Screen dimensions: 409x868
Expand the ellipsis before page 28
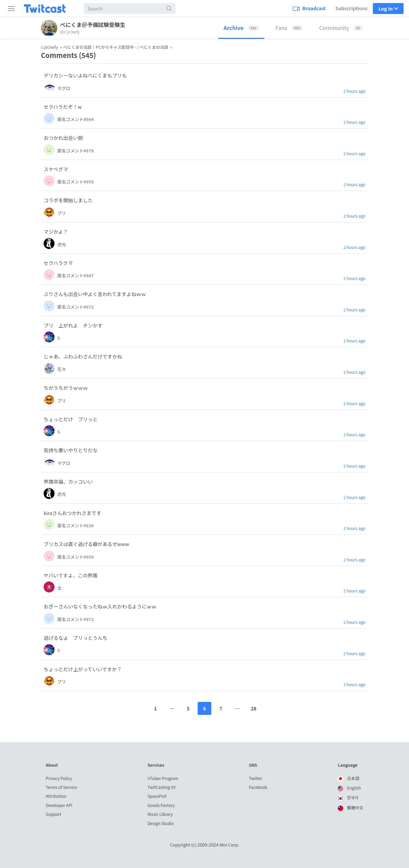pyautogui.click(x=237, y=708)
